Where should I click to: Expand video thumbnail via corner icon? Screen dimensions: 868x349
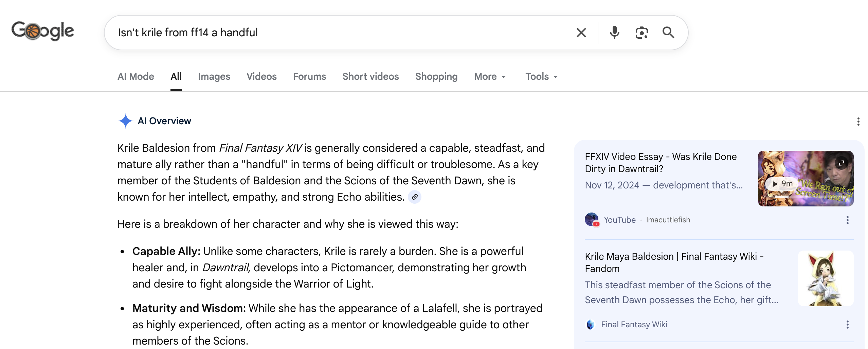[x=842, y=163]
